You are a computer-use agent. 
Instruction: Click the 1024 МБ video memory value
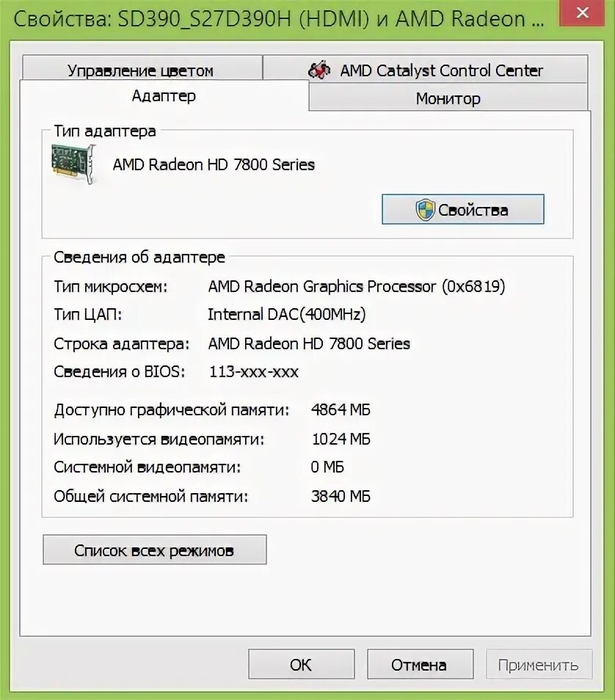tap(341, 439)
